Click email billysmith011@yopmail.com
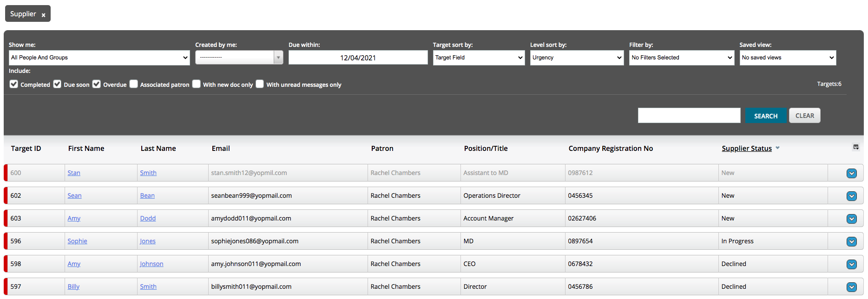The width and height of the screenshot is (868, 299). click(x=251, y=286)
